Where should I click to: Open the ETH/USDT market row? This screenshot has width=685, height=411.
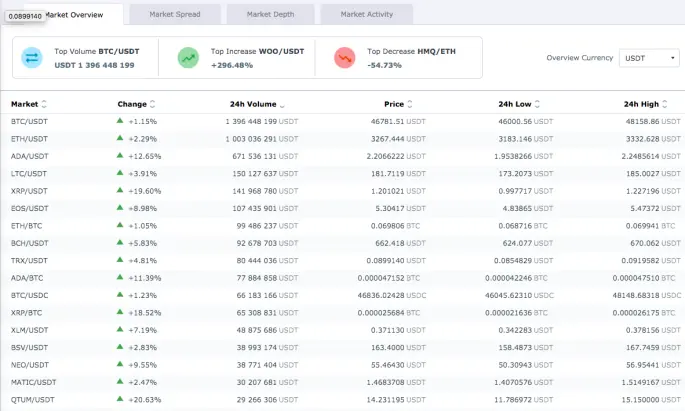[342, 139]
